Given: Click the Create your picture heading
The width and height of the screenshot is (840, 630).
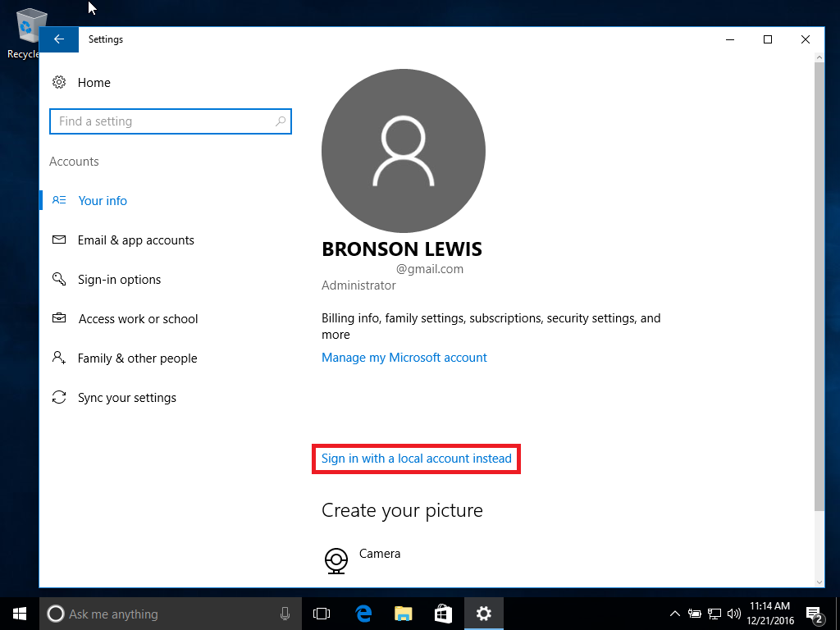Looking at the screenshot, I should pos(402,510).
